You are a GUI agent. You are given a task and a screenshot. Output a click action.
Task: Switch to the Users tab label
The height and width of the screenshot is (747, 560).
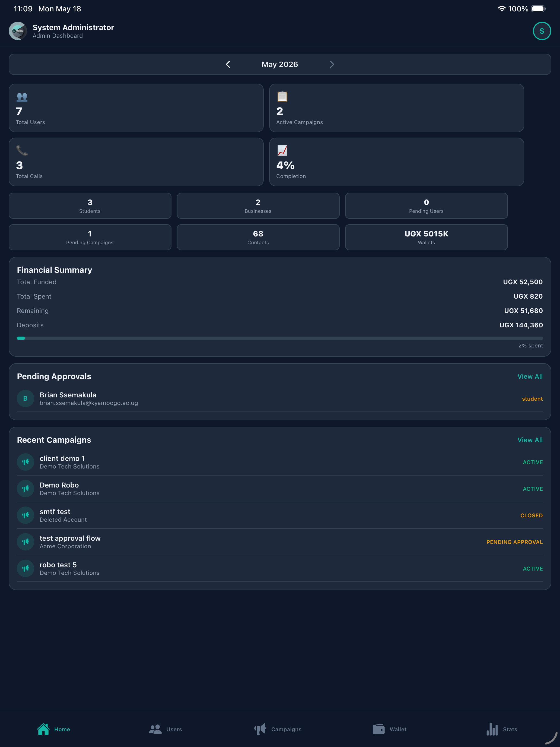point(174,729)
